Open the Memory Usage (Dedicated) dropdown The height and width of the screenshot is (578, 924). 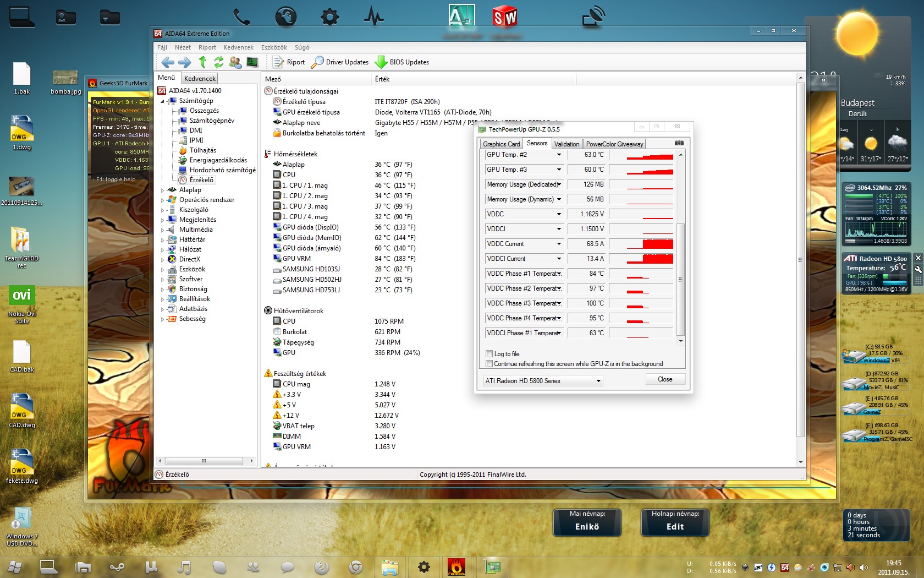559,184
